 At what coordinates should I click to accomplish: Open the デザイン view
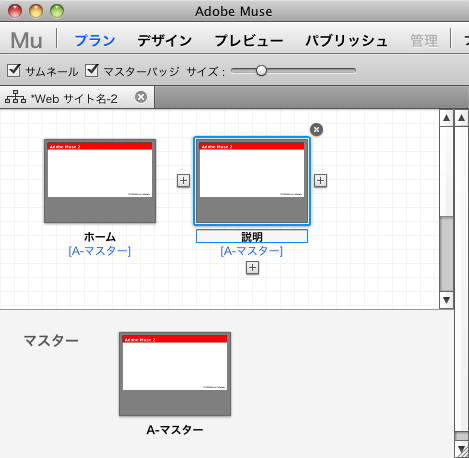click(165, 40)
